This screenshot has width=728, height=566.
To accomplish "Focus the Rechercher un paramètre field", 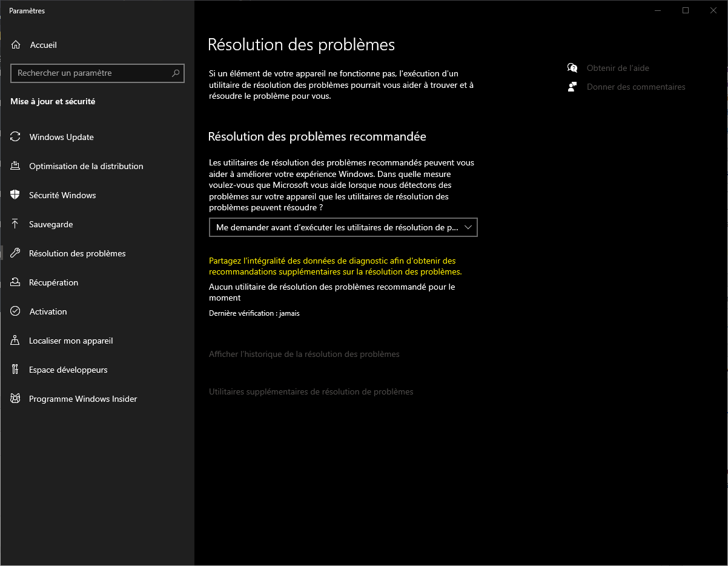I will (91, 73).
